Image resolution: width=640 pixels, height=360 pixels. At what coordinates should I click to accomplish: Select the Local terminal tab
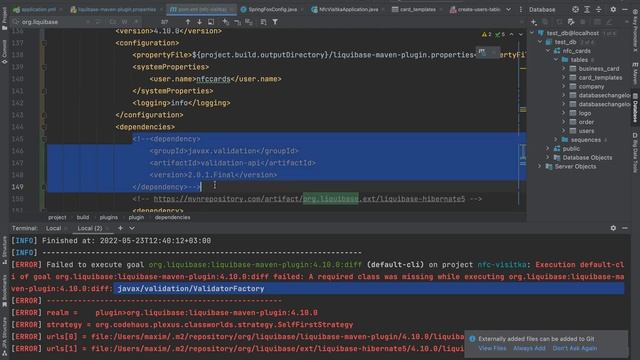(53, 228)
